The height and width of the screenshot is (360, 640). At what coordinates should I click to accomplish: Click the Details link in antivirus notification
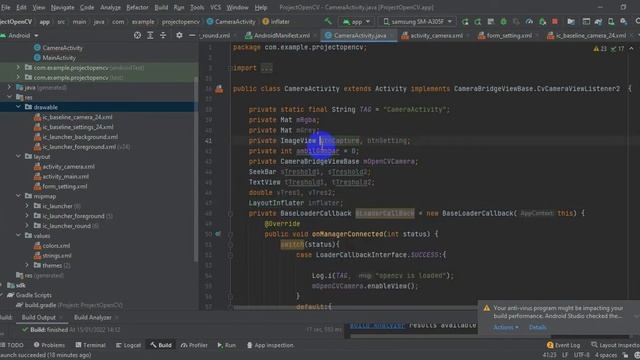(537, 327)
